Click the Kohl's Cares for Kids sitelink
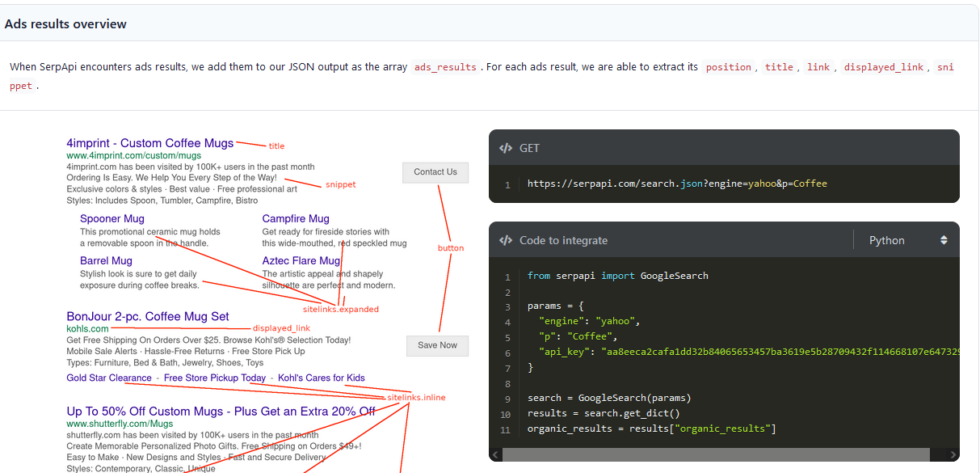The height and width of the screenshot is (473, 980). 321,378
